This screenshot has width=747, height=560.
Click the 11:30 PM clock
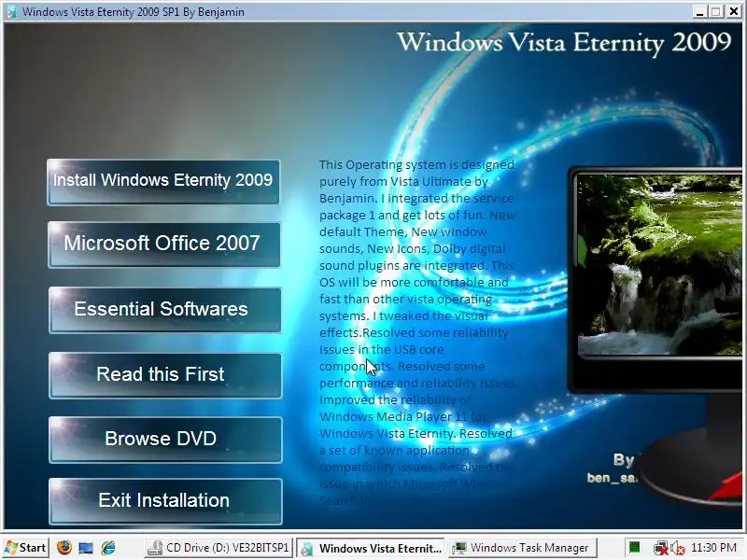(x=713, y=548)
